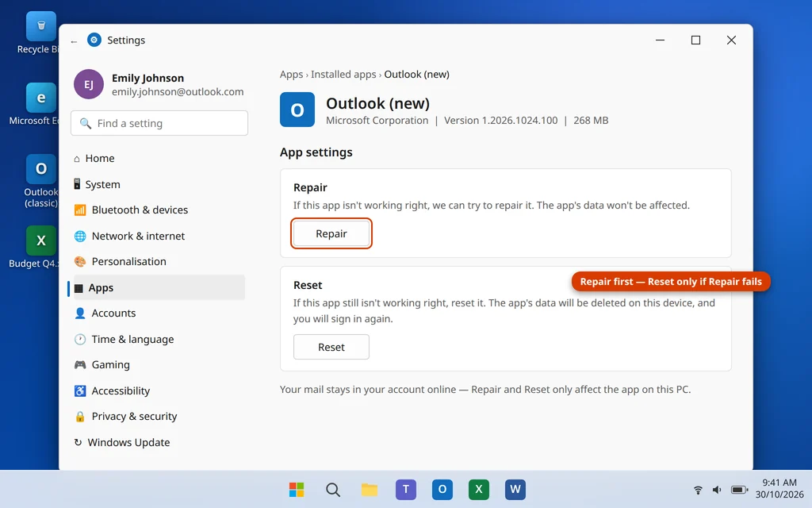The height and width of the screenshot is (508, 812).
Task: Open Teams from the taskbar
Action: tap(406, 489)
